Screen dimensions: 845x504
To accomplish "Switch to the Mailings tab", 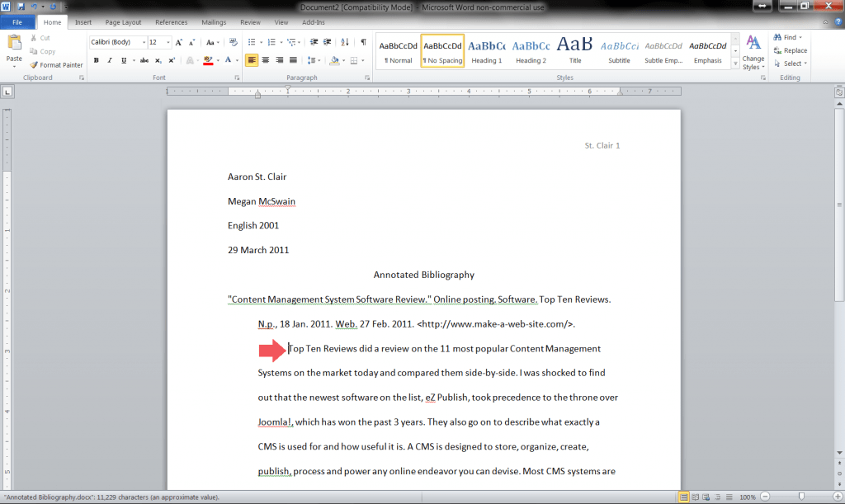I will (214, 22).
